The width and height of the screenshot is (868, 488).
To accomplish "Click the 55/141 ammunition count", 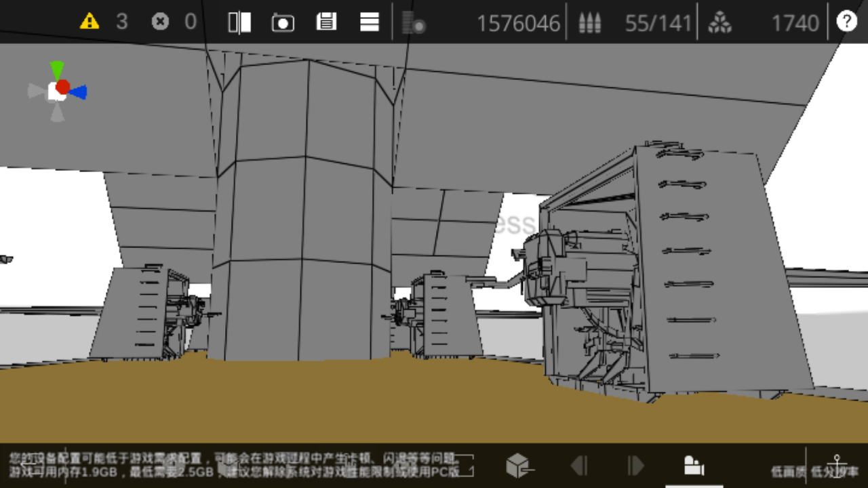I will (658, 24).
